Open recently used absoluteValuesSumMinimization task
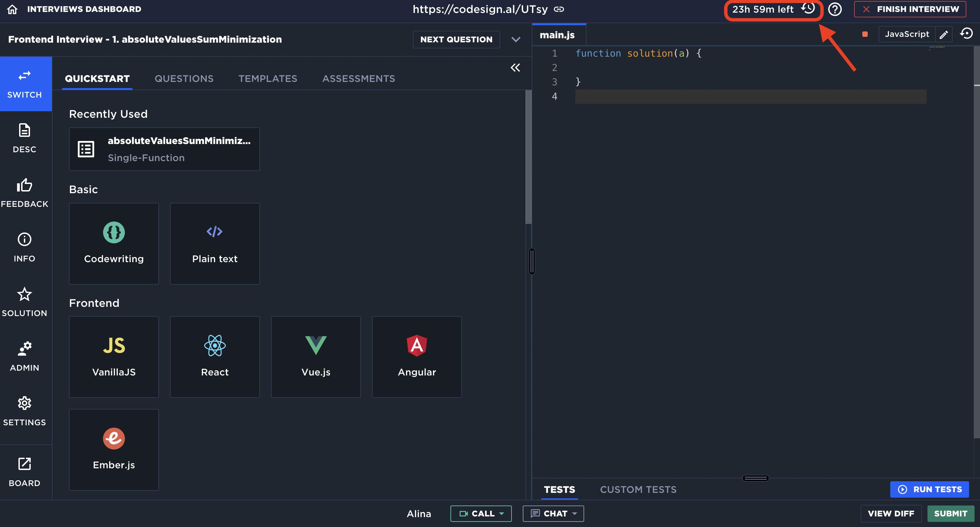This screenshot has height=527, width=980. tap(164, 149)
